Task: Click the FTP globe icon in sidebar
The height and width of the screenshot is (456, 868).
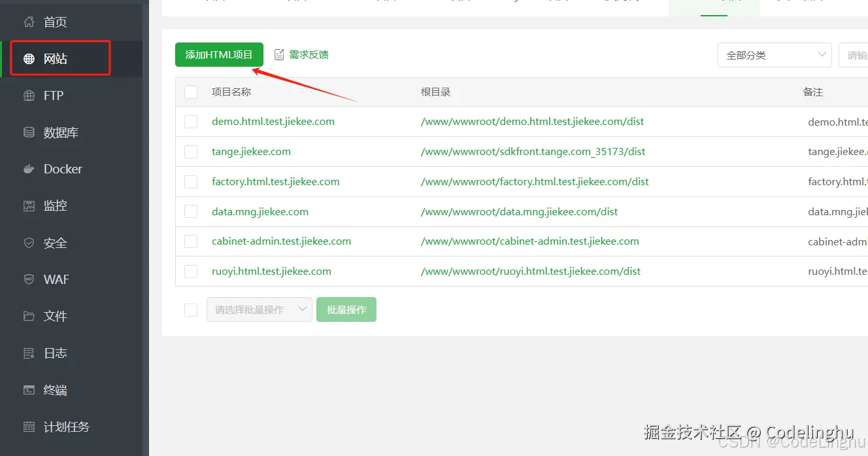Action: (x=29, y=96)
